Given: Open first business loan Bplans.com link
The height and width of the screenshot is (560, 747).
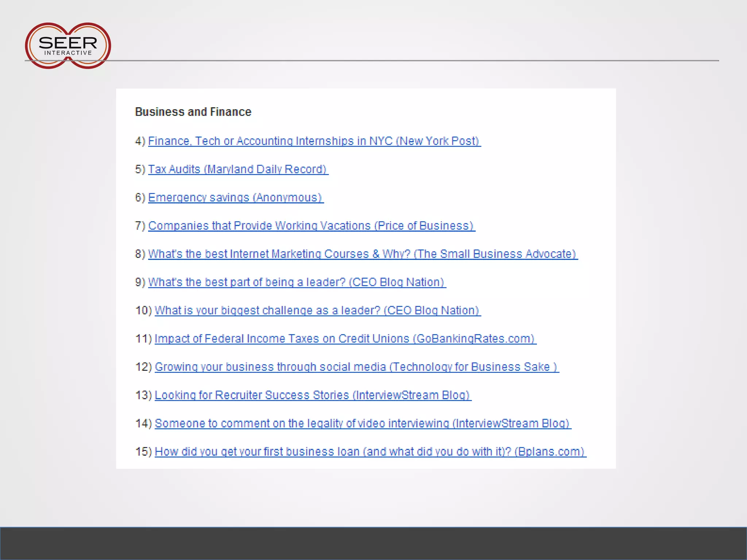Looking at the screenshot, I should click(370, 452).
